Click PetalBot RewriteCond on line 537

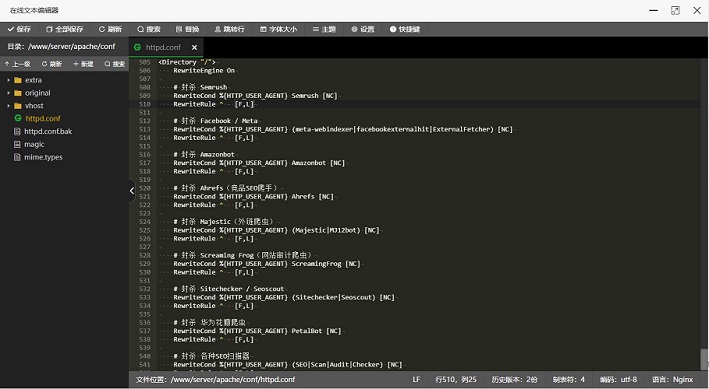(257, 331)
